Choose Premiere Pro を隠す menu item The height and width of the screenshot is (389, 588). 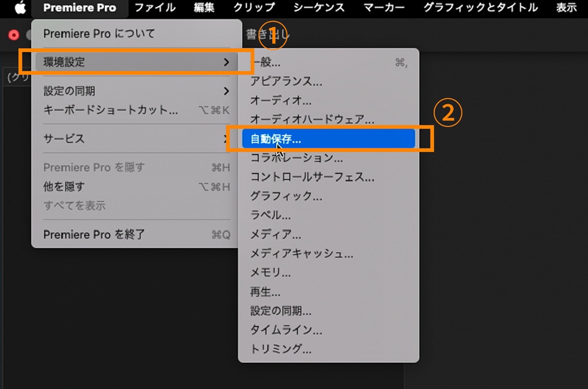[137, 167]
